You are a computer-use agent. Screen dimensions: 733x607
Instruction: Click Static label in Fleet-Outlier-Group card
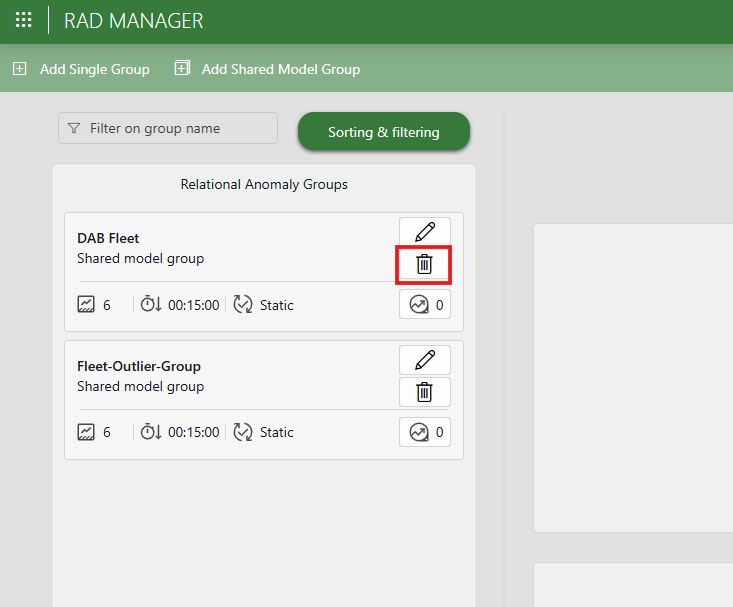277,433
